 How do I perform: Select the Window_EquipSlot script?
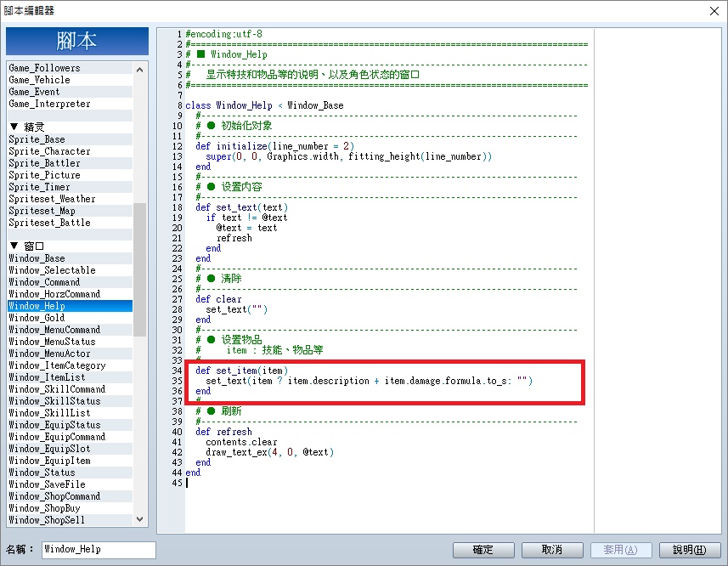coord(71,449)
